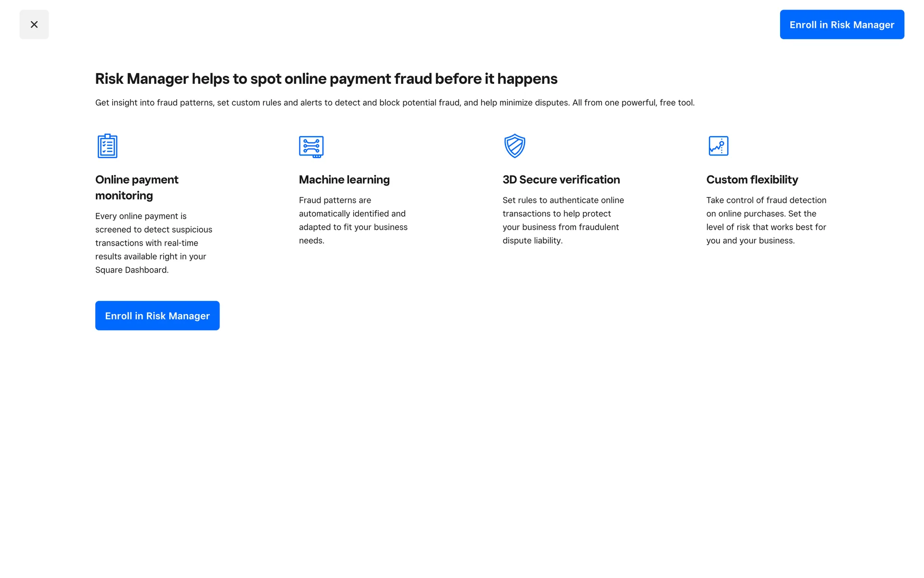The image size is (924, 578).
Task: Click the words 'Square Dashboard' in the first description
Action: 131,270
